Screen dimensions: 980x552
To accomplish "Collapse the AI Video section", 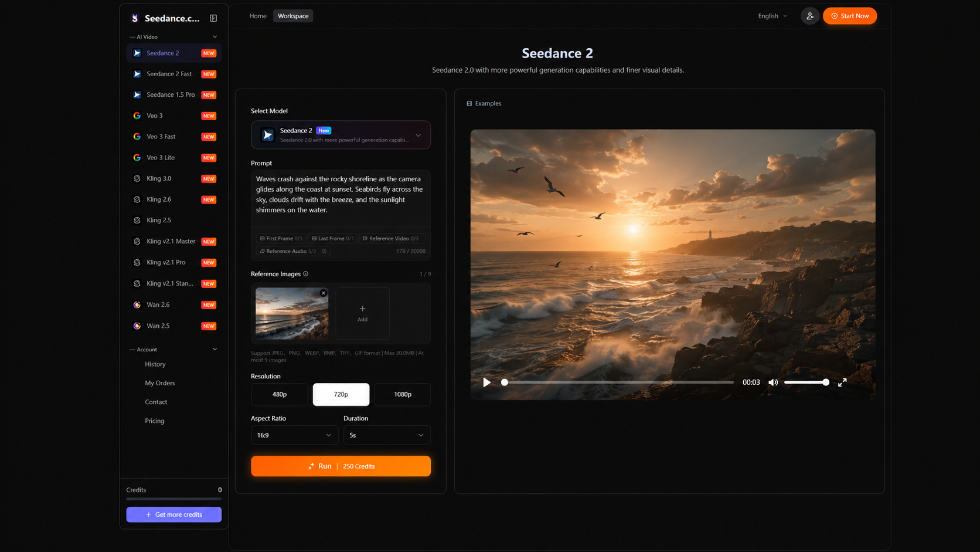I will (215, 36).
